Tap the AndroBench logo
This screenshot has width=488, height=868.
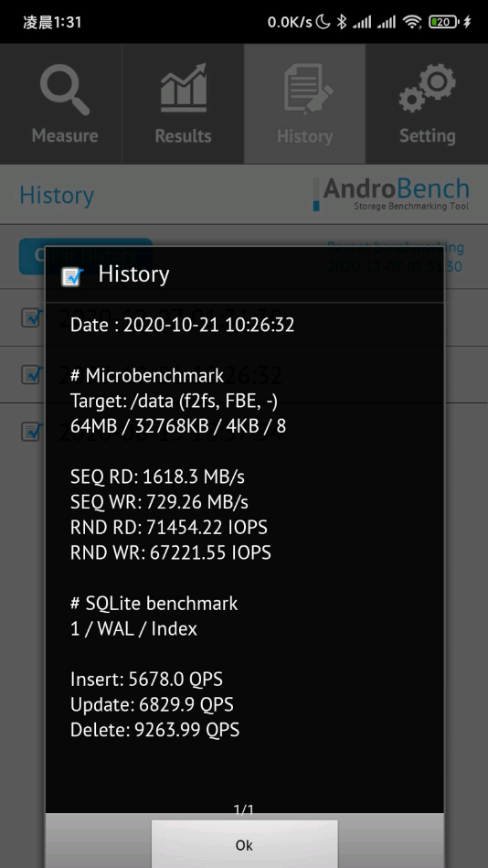pos(391,194)
